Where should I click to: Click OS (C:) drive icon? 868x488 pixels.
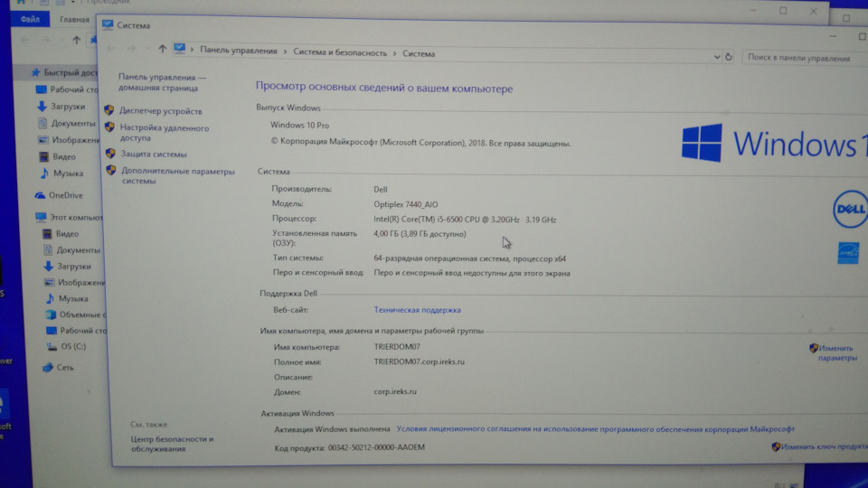click(x=52, y=347)
